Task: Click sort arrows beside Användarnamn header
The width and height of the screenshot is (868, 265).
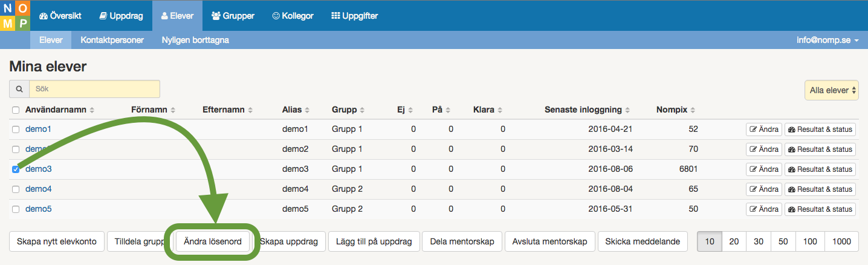Action: pos(92,110)
